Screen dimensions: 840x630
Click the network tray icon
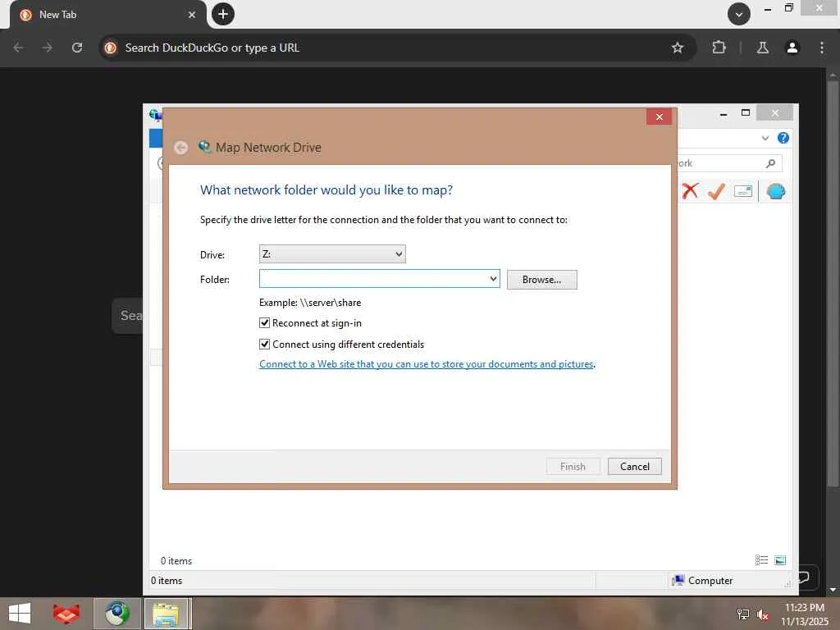[742, 614]
